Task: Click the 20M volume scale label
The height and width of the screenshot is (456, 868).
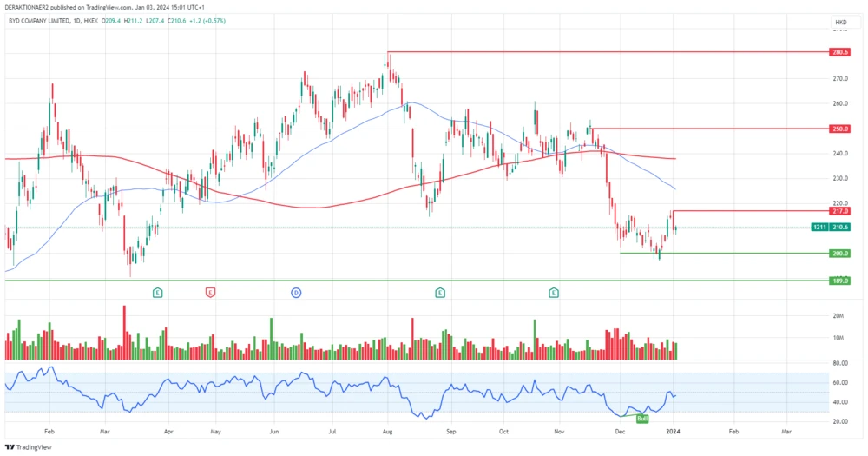Action: tap(838, 315)
